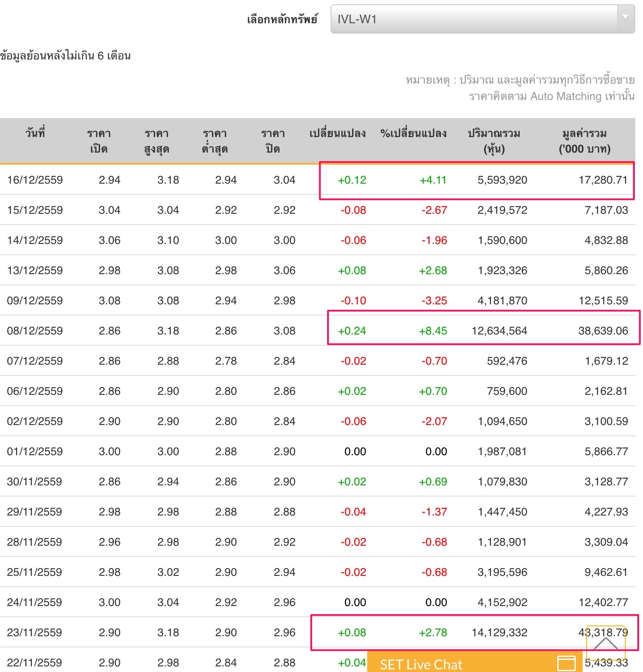
Task: Select the date 07/12/2559
Action: coord(35,361)
